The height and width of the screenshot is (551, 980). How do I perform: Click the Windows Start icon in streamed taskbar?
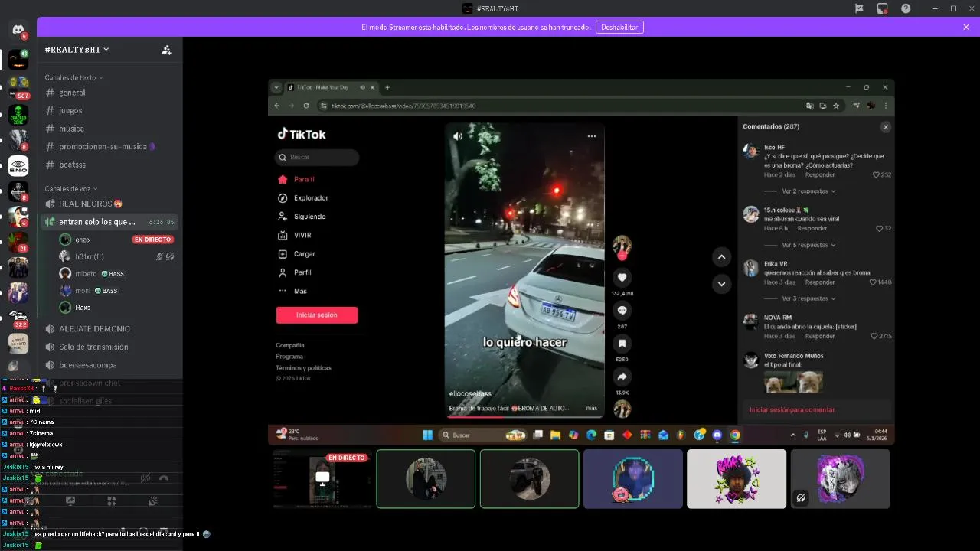click(427, 435)
